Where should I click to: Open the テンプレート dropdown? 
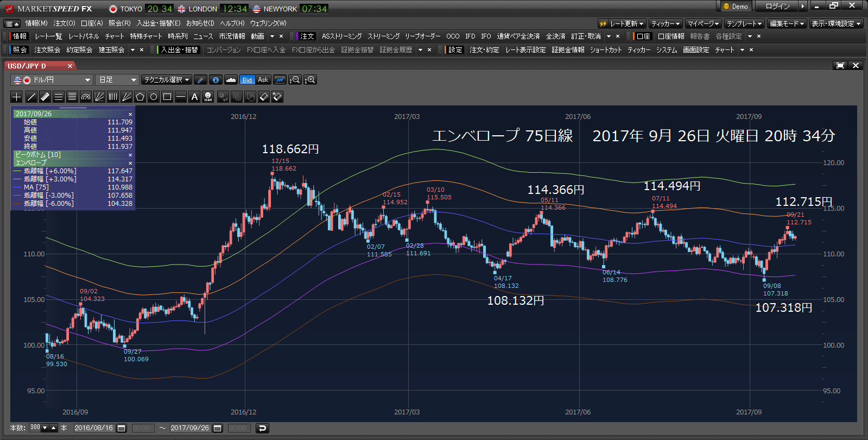[744, 23]
